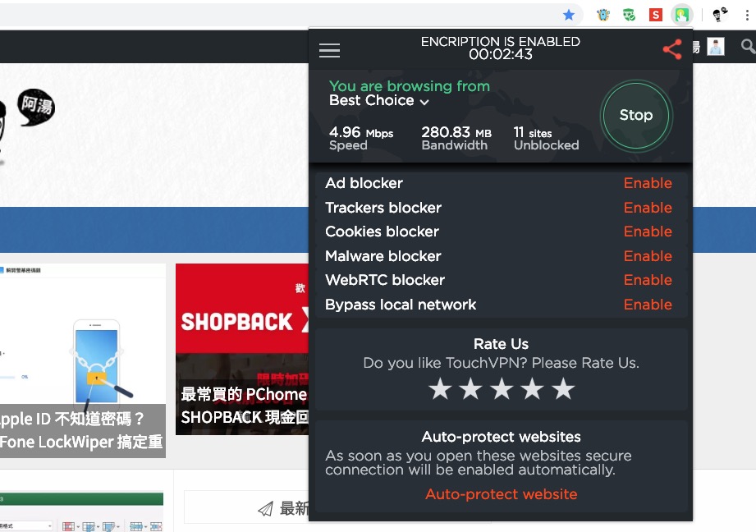Click the ENCRIPTION IS ENABLED status text
The image size is (756, 532).
tap(501, 42)
